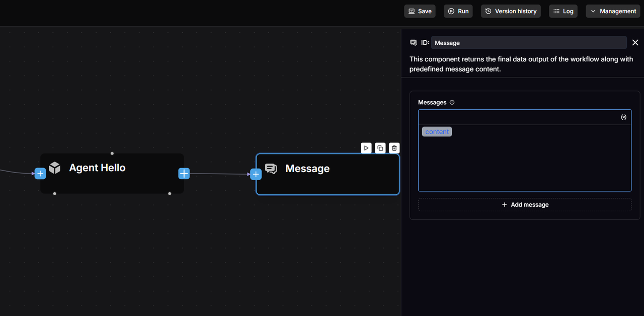Save the workflow
This screenshot has width=644, height=316.
pos(420,11)
